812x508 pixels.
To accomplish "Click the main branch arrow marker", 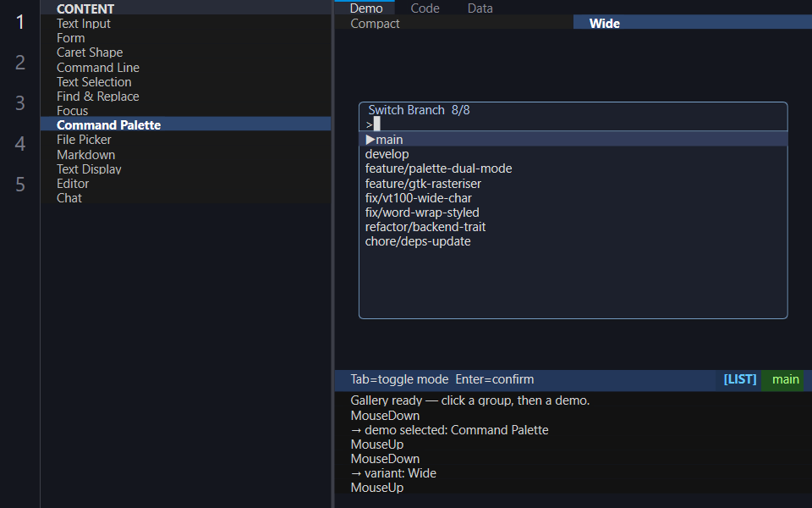I will [370, 140].
